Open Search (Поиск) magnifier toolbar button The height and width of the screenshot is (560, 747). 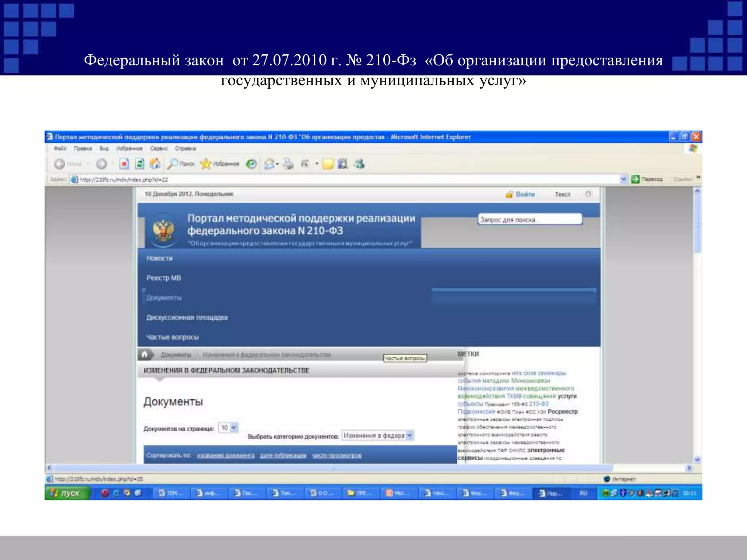point(181,164)
